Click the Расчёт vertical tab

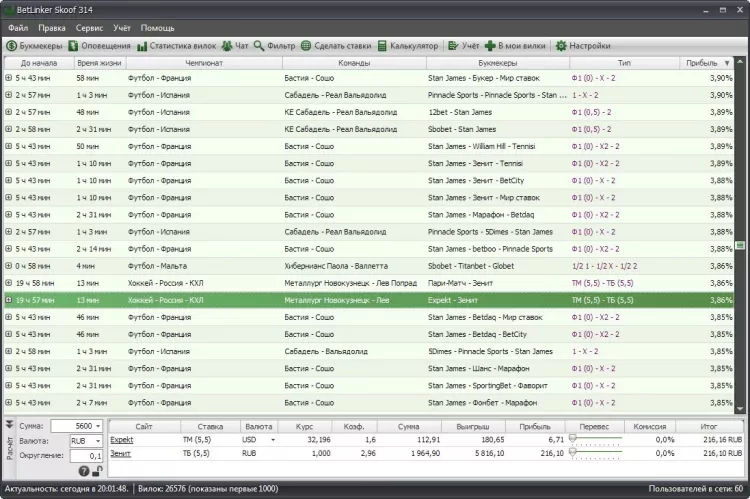9,448
